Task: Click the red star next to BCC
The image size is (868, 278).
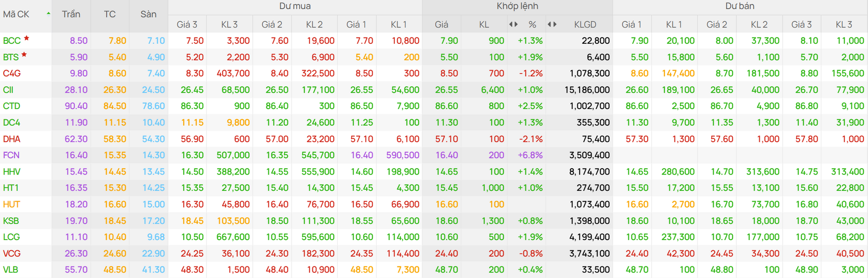Action: [x=27, y=38]
